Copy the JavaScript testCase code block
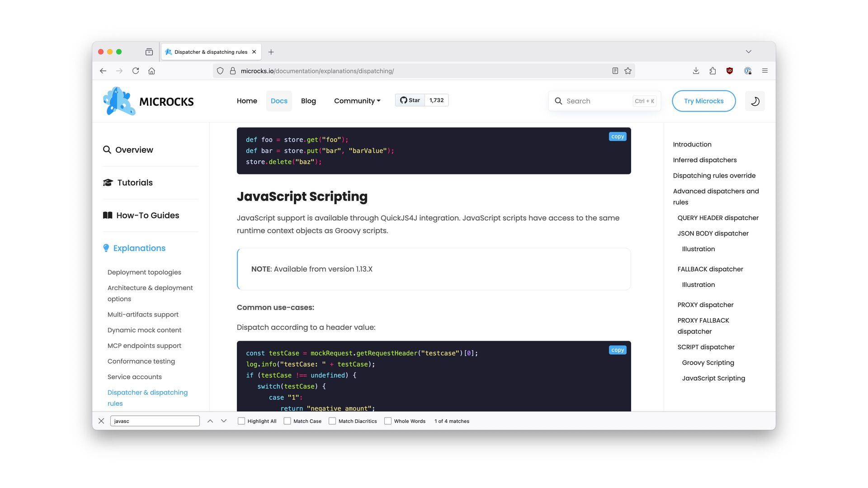This screenshot has height=488, width=868. click(618, 350)
